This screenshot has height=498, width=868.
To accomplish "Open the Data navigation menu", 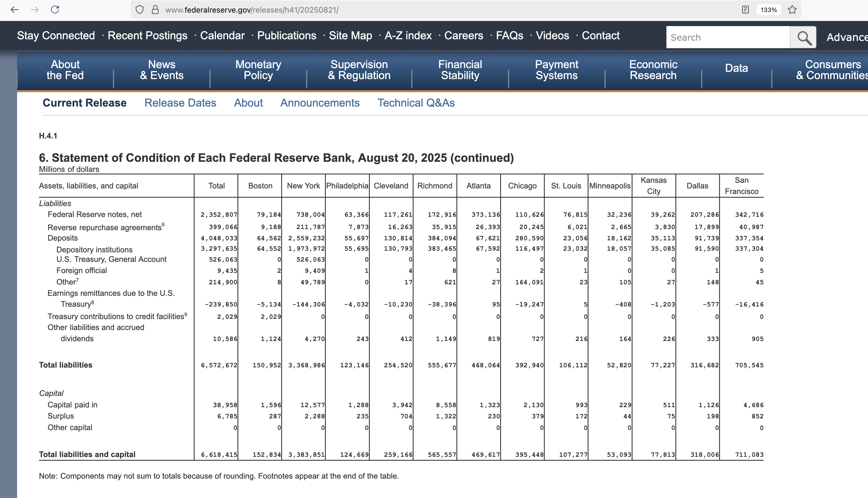I will [x=737, y=68].
